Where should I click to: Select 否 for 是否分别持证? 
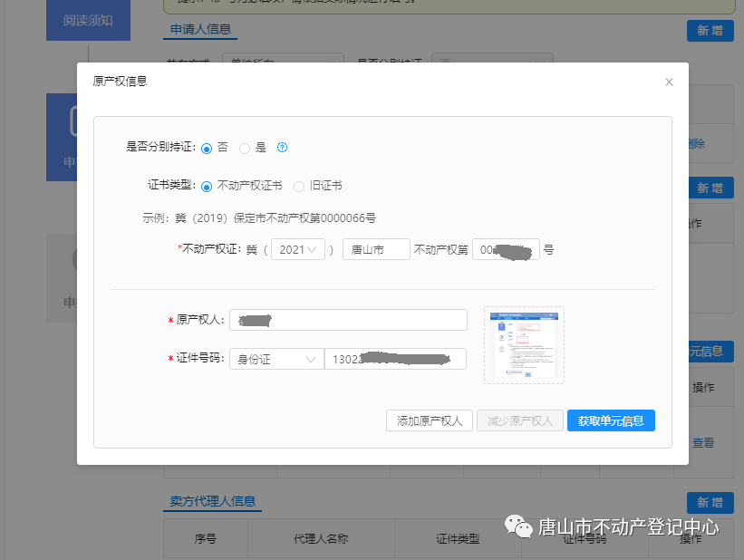(x=207, y=148)
